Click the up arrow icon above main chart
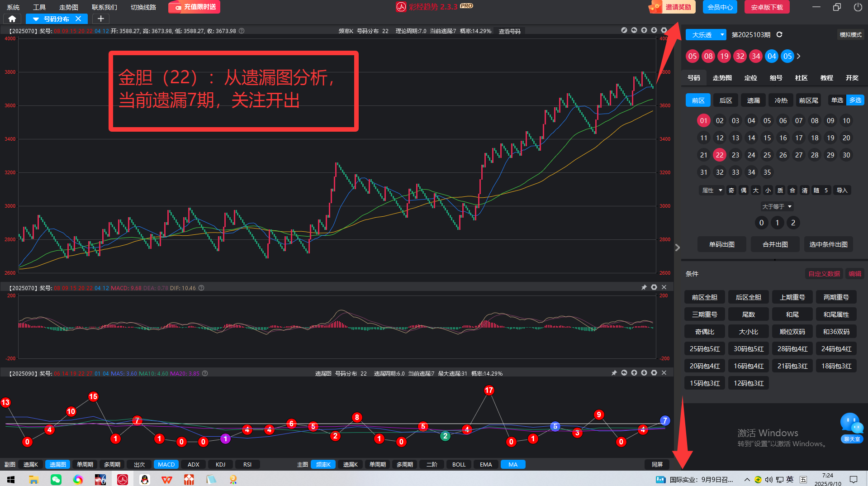Image resolution: width=868 pixels, height=486 pixels. [644, 30]
